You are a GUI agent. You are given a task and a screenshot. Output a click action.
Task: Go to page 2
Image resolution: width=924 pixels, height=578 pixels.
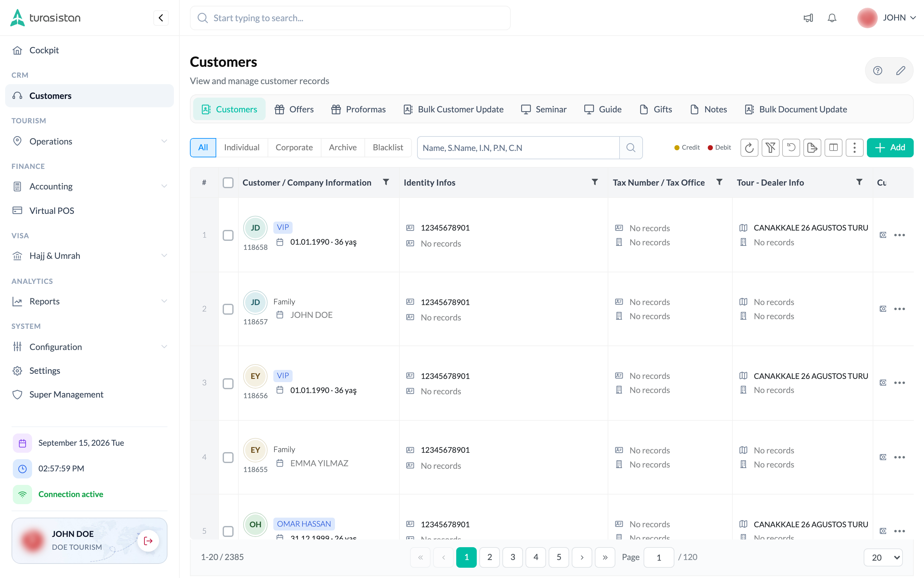490,557
